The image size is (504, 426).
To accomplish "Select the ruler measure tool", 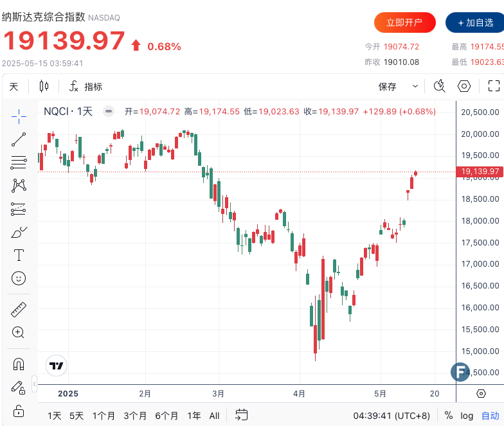I will click(19, 310).
